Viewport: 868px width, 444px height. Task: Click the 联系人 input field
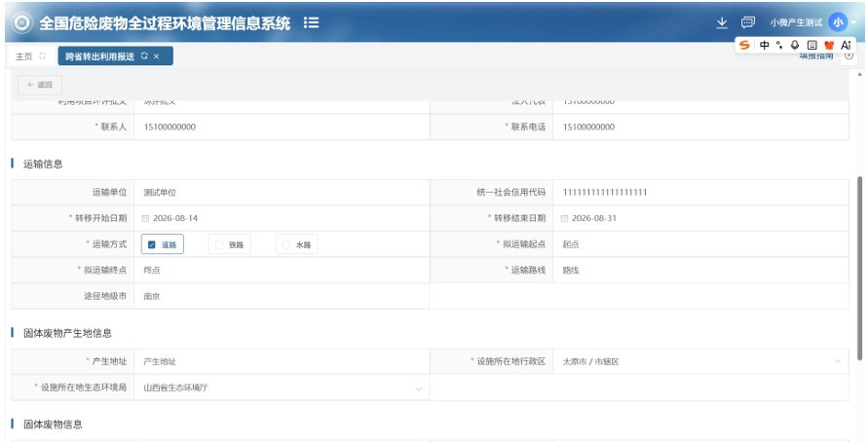coord(282,127)
